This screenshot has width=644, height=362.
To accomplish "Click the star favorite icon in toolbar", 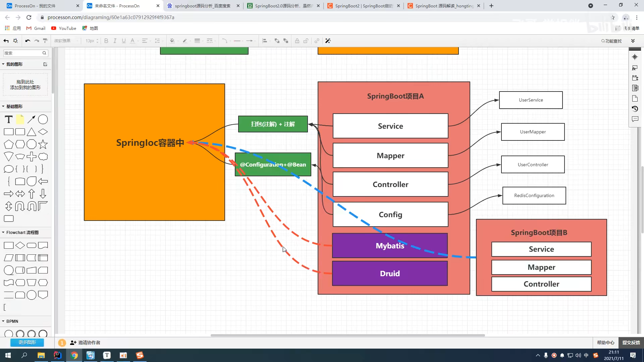I will tap(15, 41).
